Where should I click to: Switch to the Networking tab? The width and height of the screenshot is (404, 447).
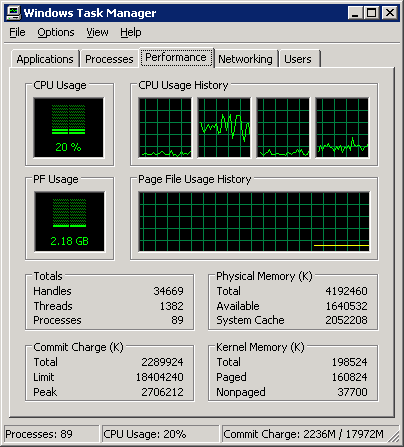point(245,59)
